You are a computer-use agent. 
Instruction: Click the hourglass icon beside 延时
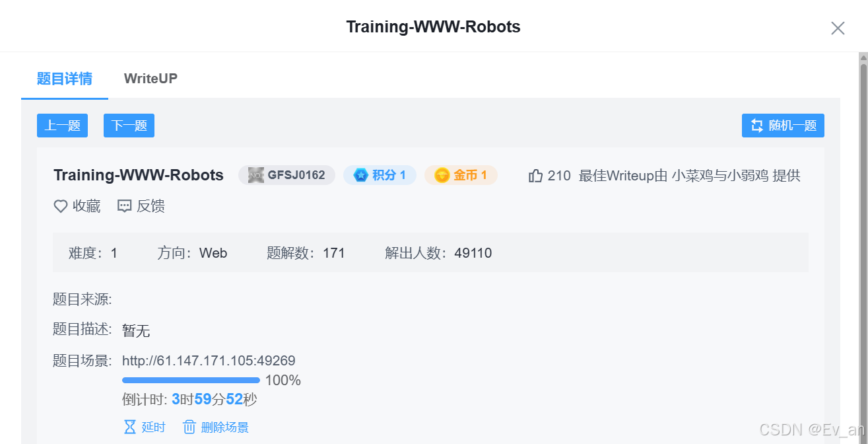click(x=129, y=427)
